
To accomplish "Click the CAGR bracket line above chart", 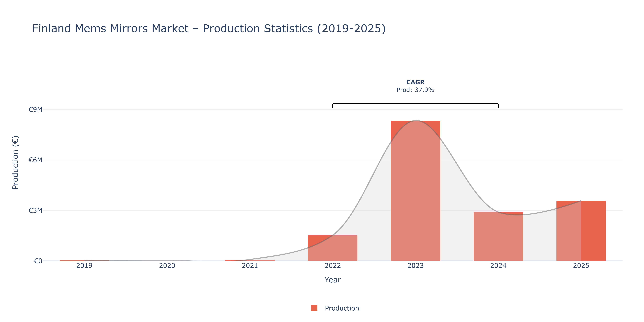I will click(415, 104).
